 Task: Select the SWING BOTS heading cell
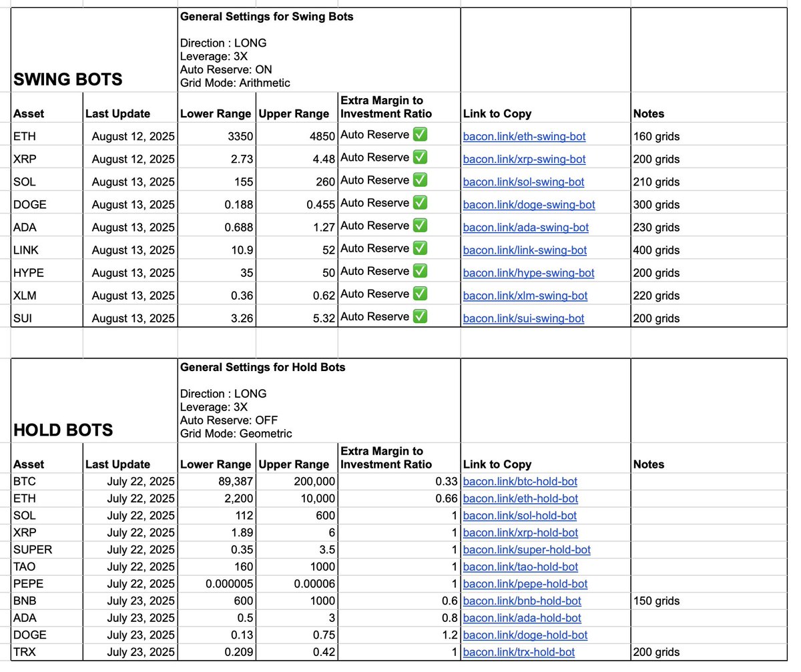tap(94, 50)
